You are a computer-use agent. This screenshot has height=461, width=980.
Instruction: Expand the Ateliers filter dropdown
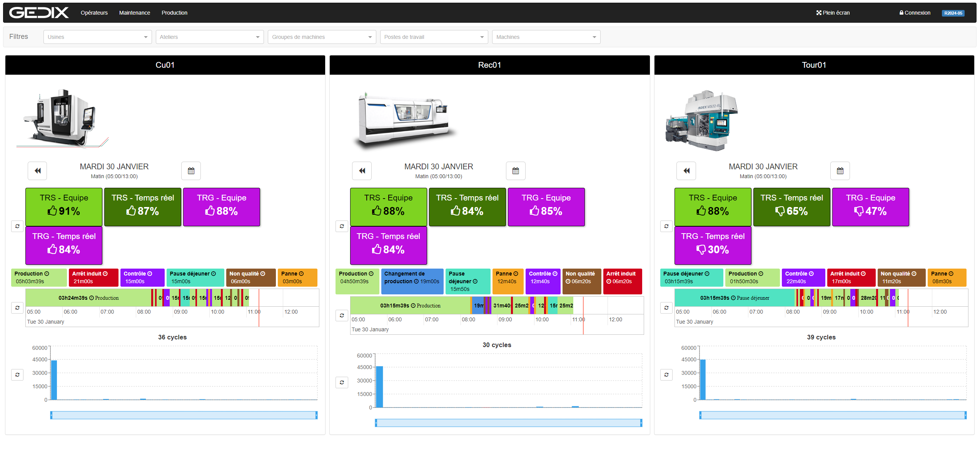point(210,37)
